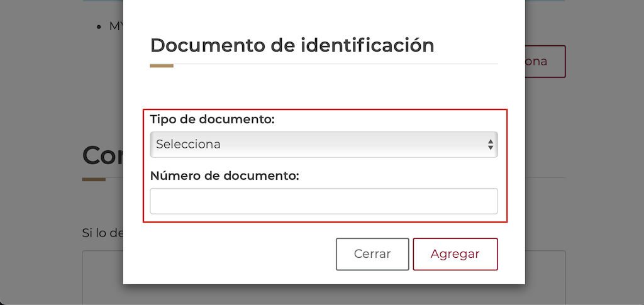Click the divider line beneath the dialog title

[336, 64]
